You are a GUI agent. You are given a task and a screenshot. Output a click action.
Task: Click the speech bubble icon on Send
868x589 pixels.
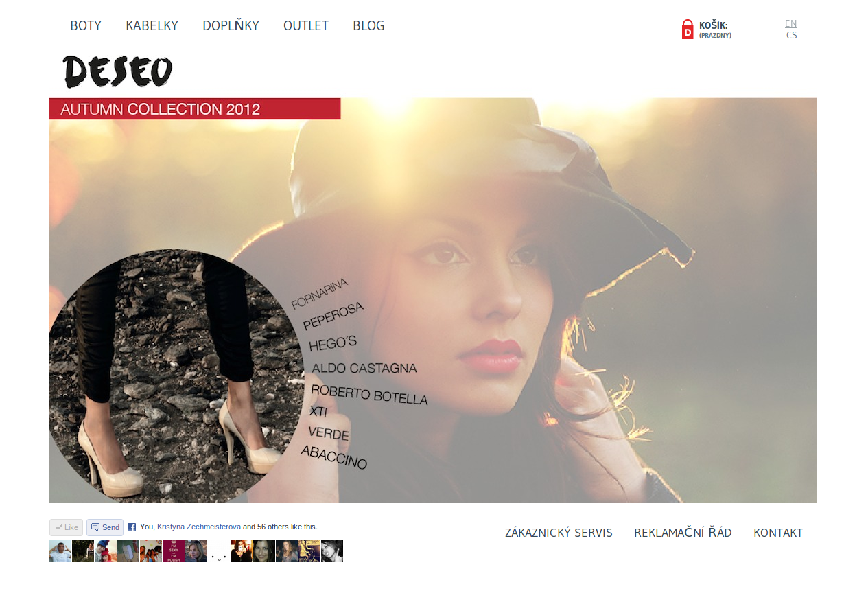click(x=95, y=527)
